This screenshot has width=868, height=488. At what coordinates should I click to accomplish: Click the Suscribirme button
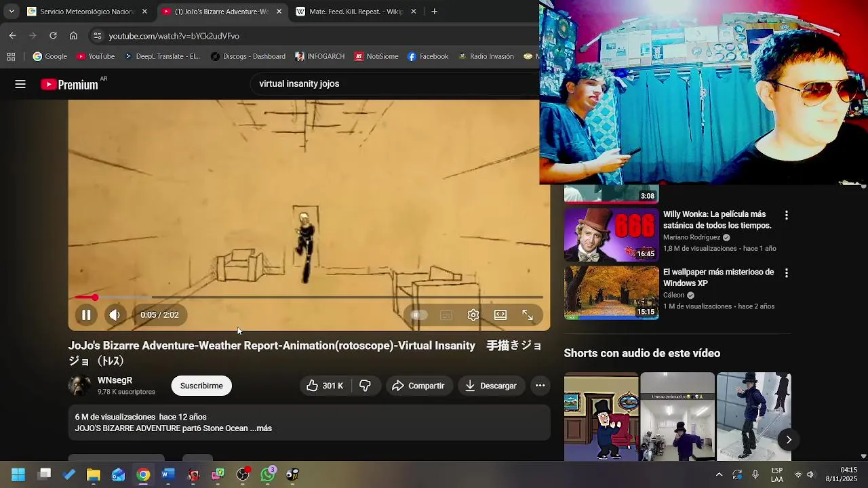point(201,386)
